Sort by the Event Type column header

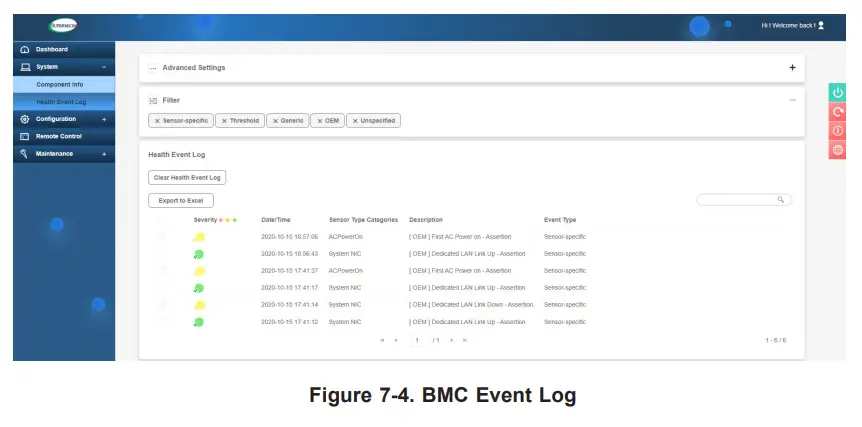pyautogui.click(x=560, y=220)
